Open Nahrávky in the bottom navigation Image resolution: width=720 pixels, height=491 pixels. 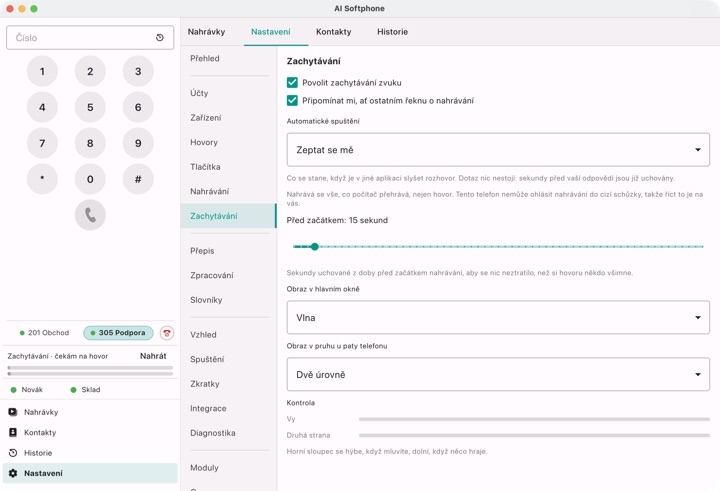[90, 412]
